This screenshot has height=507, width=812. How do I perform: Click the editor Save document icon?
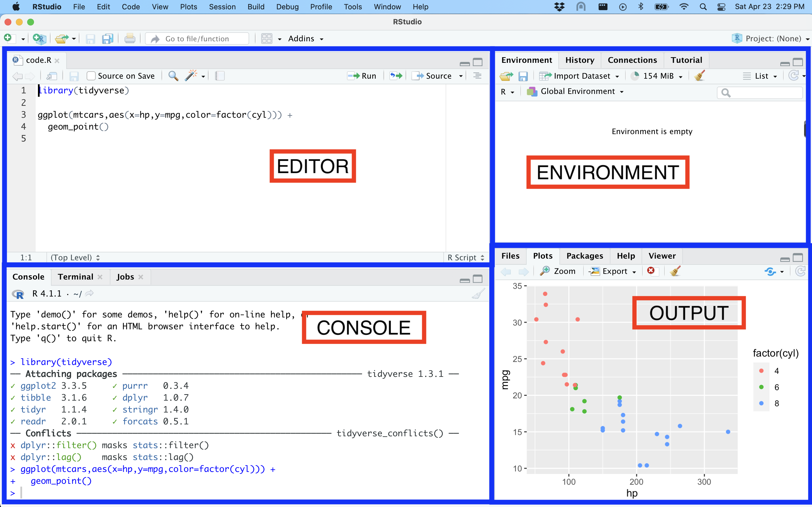tap(74, 76)
